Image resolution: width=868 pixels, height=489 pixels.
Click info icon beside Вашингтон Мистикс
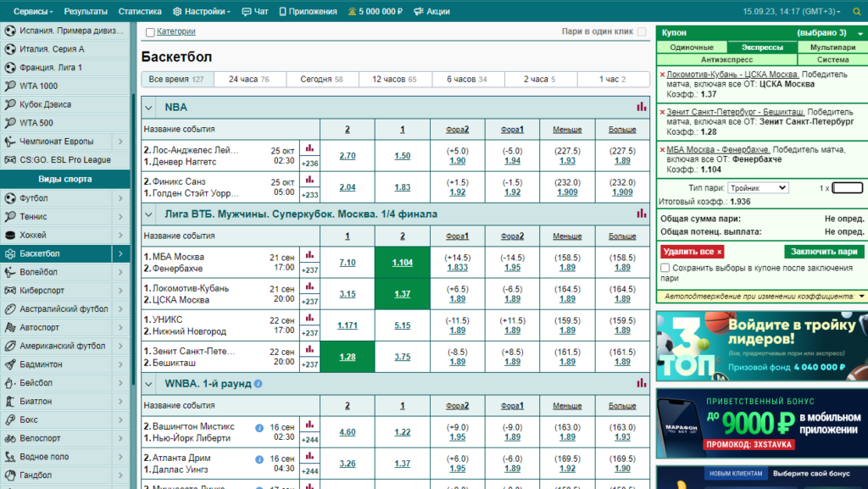coord(259,428)
